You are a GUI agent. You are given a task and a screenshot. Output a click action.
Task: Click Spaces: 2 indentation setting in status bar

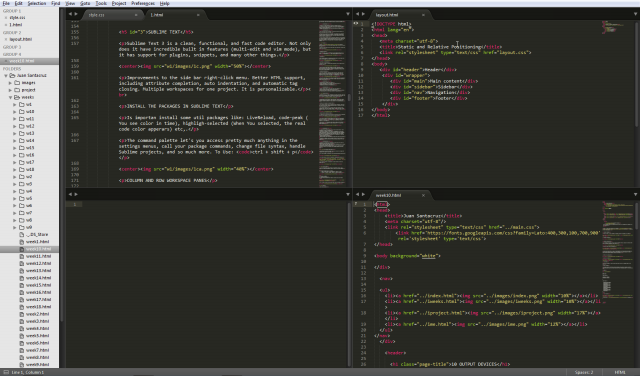pos(584,372)
